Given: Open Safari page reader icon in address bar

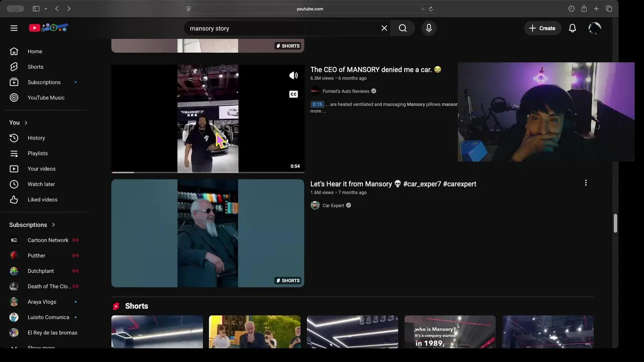Looking at the screenshot, I should (x=189, y=9).
